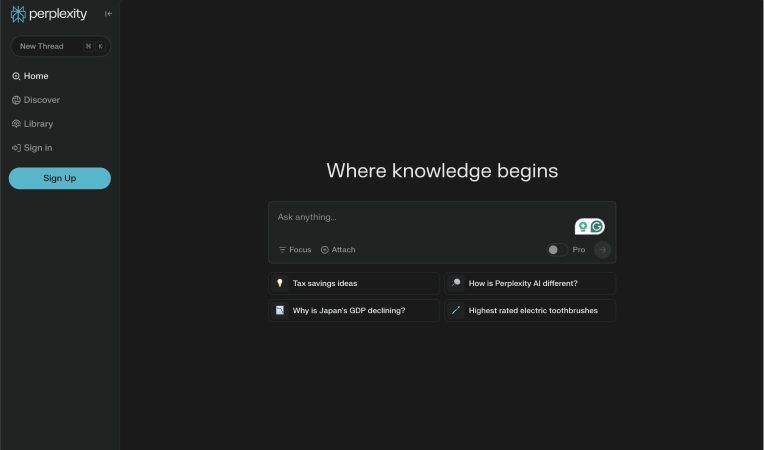Enable the Pro search toggle
Image resolution: width=764 pixels, height=450 pixels.
(x=556, y=250)
